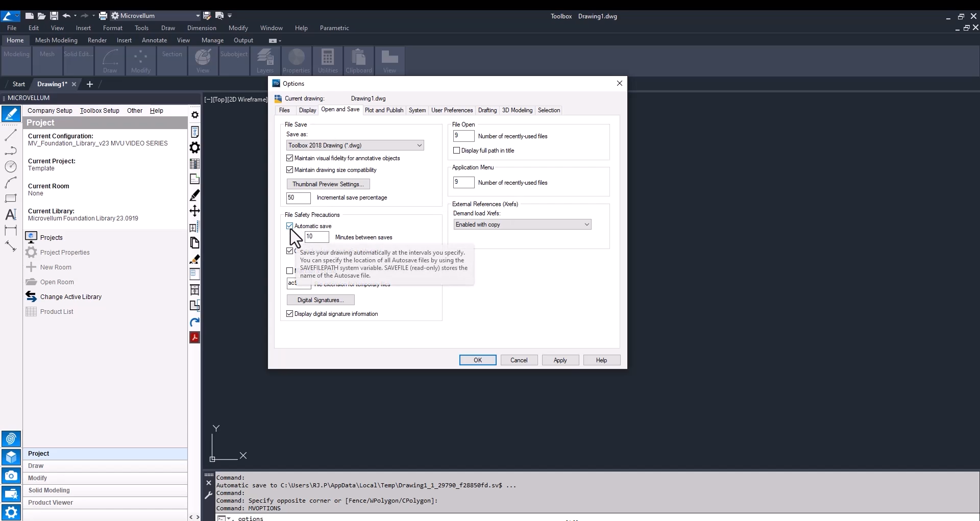This screenshot has height=521, width=980.
Task: Open the Parametric menu
Action: click(334, 28)
